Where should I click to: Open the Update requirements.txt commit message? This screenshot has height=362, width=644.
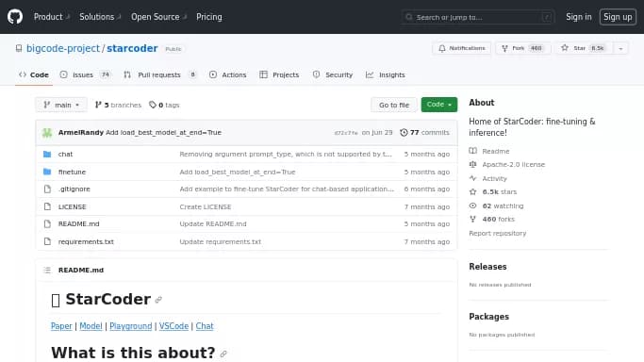pos(220,241)
